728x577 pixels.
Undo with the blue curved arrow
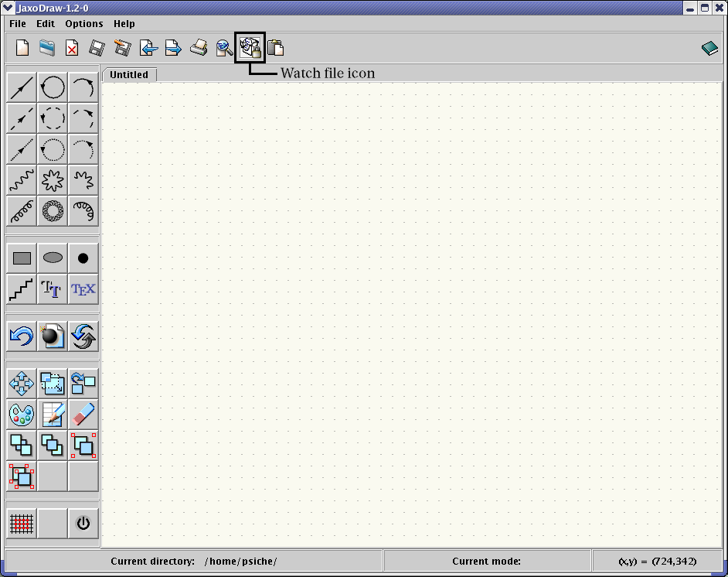(x=22, y=336)
